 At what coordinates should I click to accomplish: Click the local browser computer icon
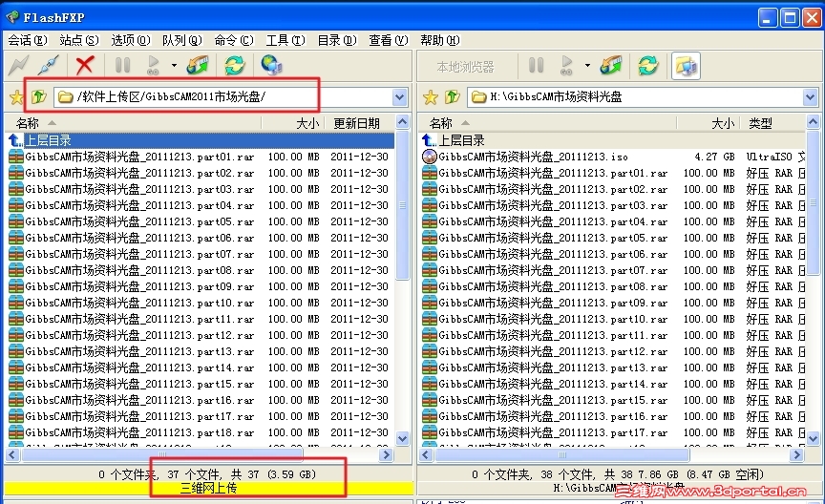[686, 66]
